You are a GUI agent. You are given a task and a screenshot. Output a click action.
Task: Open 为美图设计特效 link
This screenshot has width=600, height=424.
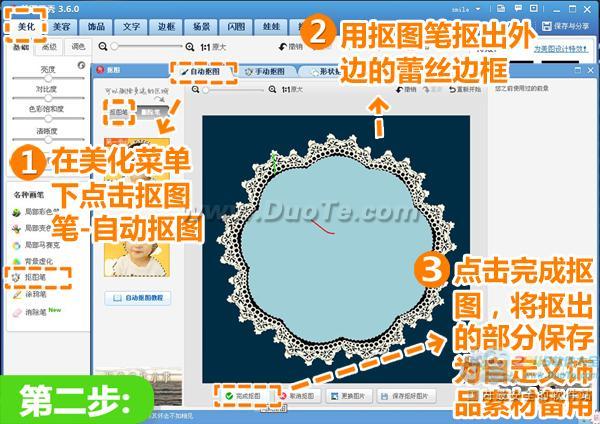pos(561,49)
